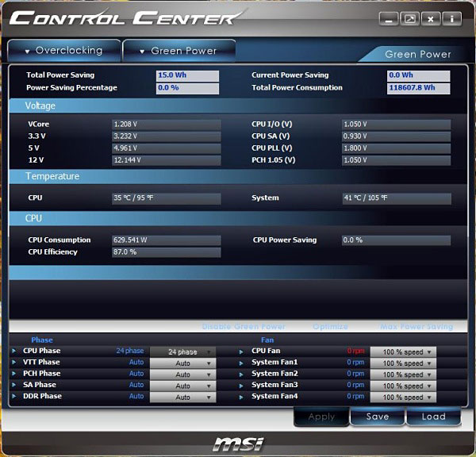Image resolution: width=476 pixels, height=457 pixels.
Task: Click the CPU Consumption 629.541 W value
Action: click(x=167, y=240)
